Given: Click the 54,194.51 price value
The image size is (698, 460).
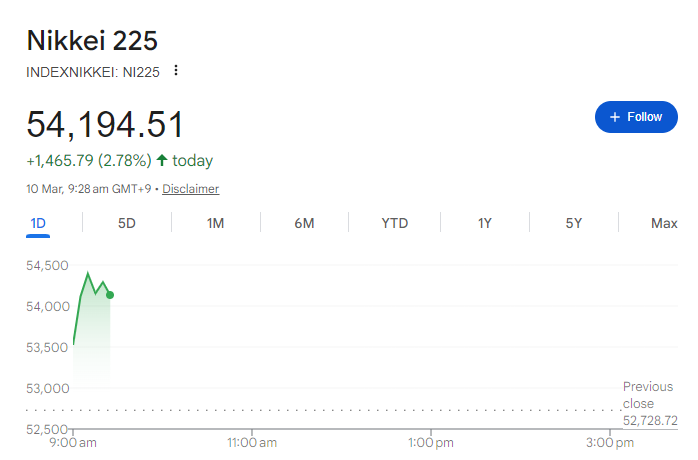Looking at the screenshot, I should coord(105,125).
